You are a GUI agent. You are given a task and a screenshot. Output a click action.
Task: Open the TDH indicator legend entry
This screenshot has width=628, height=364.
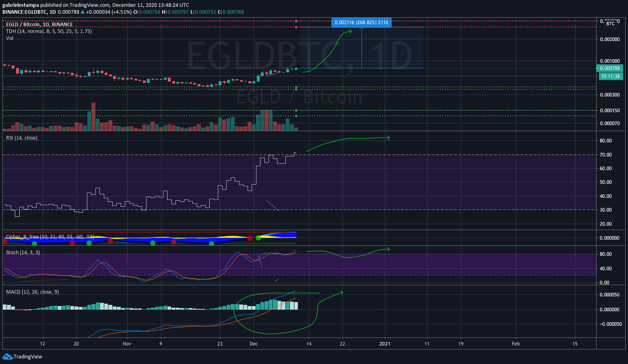49,31
